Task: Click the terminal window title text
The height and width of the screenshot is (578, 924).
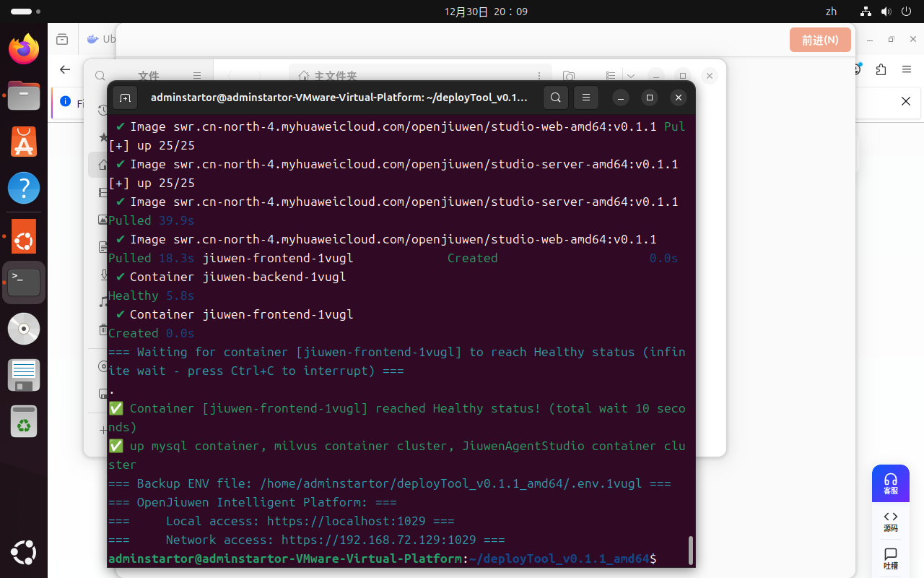Action: 339,98
